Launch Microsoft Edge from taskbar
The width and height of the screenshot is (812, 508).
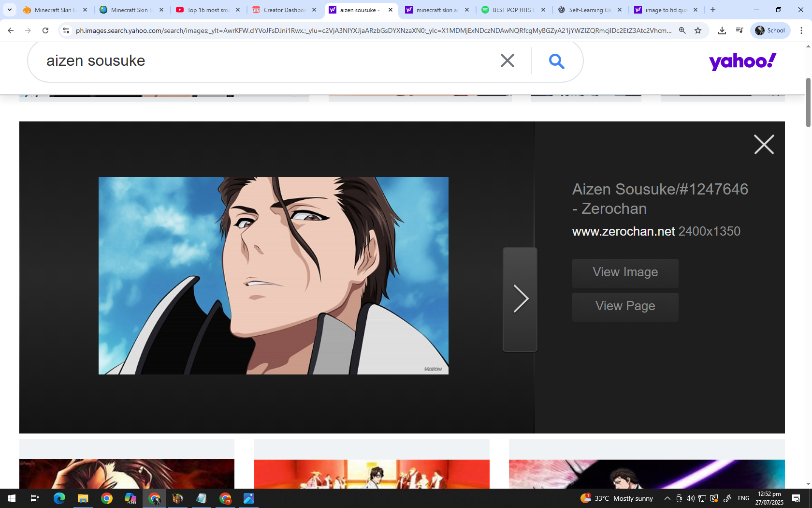point(59,498)
